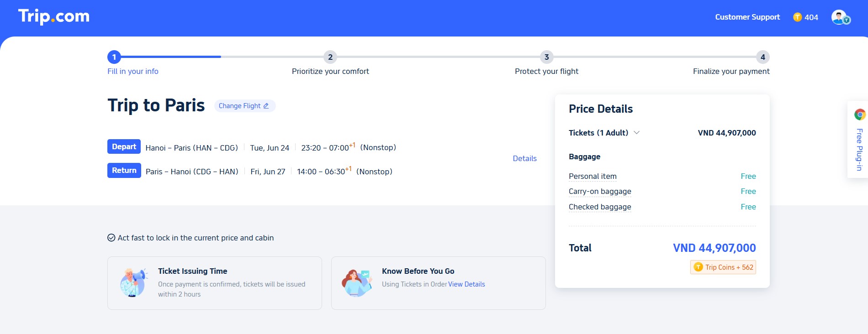
Task: Click the Personal item baggage label
Action: (593, 176)
